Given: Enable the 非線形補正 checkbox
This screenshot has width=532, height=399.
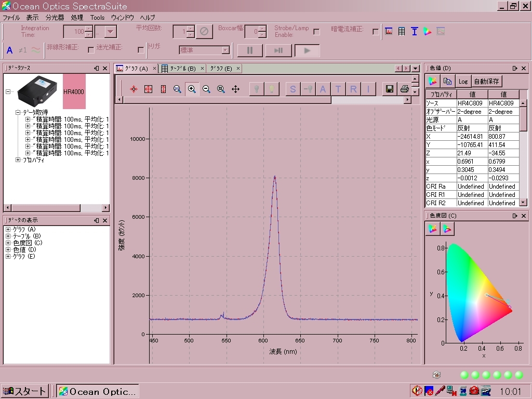Looking at the screenshot, I should (x=91, y=50).
